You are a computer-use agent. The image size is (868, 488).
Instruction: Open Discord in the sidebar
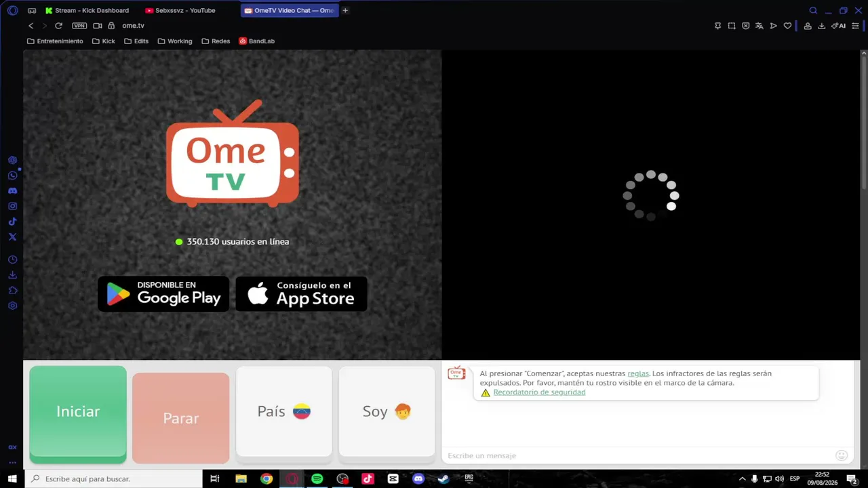coord(12,191)
